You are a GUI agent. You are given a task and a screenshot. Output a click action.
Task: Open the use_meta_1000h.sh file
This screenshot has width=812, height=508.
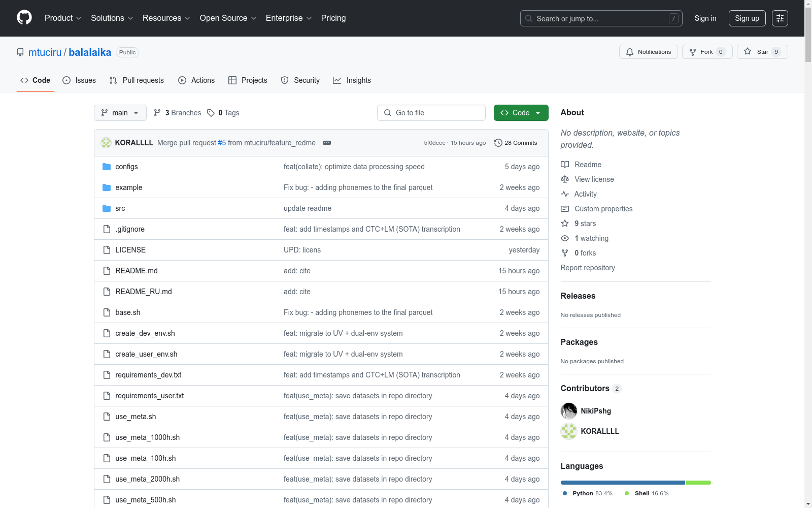[148, 437]
